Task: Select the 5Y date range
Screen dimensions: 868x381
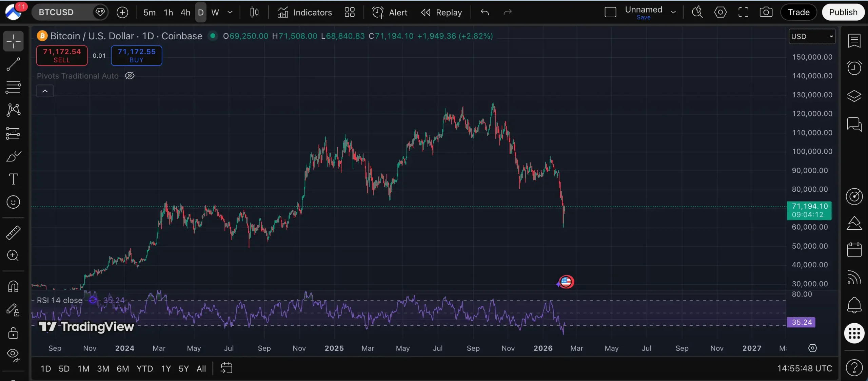Action: tap(183, 369)
